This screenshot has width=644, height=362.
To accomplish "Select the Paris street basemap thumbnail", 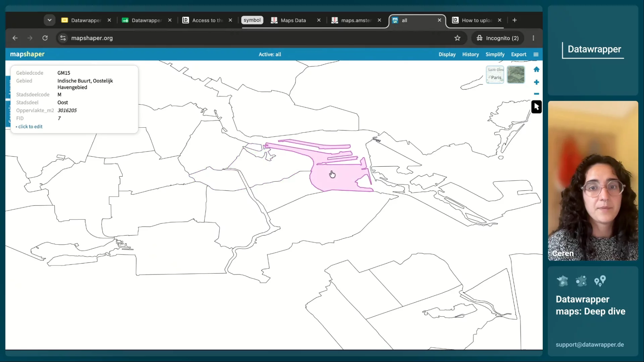I will (x=495, y=74).
